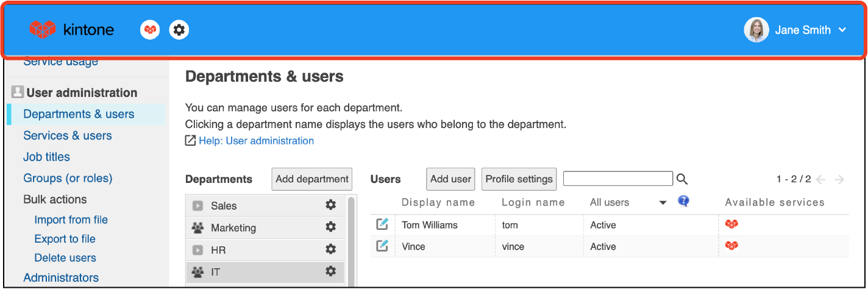Open the blue help question mark icon
The height and width of the screenshot is (289, 868).
coord(683,202)
